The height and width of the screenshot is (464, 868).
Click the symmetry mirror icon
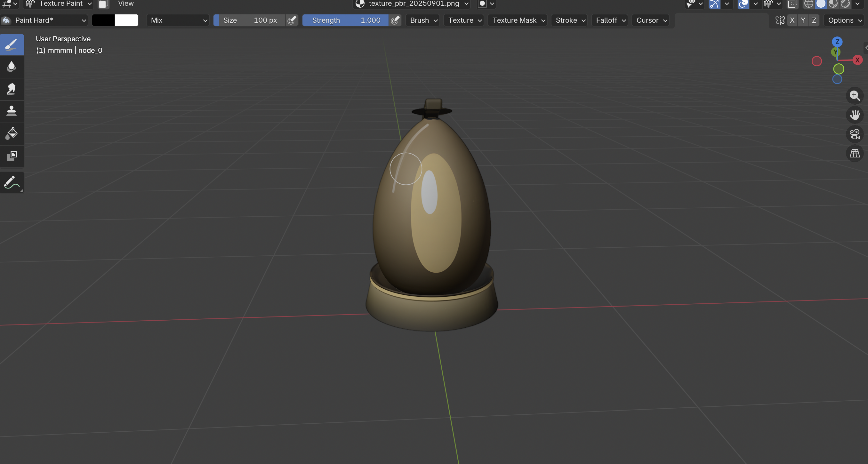pyautogui.click(x=780, y=20)
